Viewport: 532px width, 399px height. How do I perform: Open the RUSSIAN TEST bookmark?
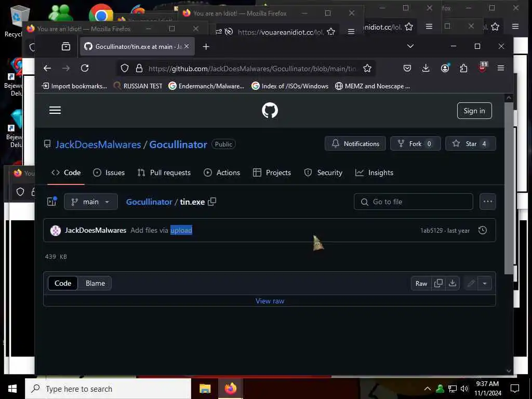[138, 86]
